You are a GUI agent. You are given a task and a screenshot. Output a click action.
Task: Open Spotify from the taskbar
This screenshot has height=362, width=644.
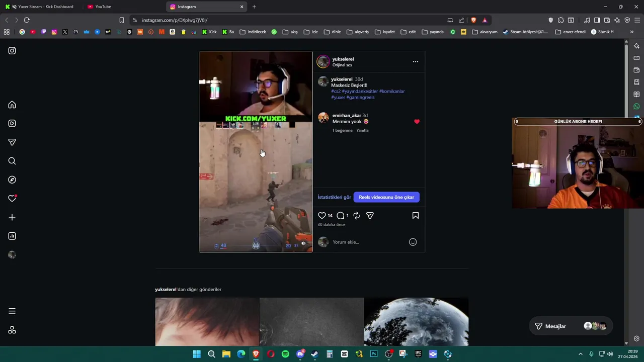click(285, 354)
